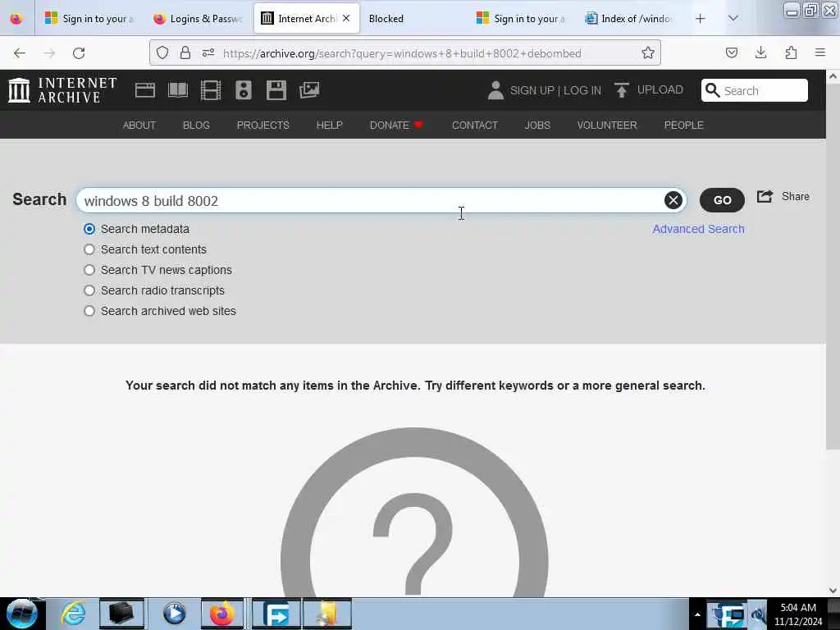Screen dimensions: 840x630
Task: Open the site permissions icon
Action: 208,53
